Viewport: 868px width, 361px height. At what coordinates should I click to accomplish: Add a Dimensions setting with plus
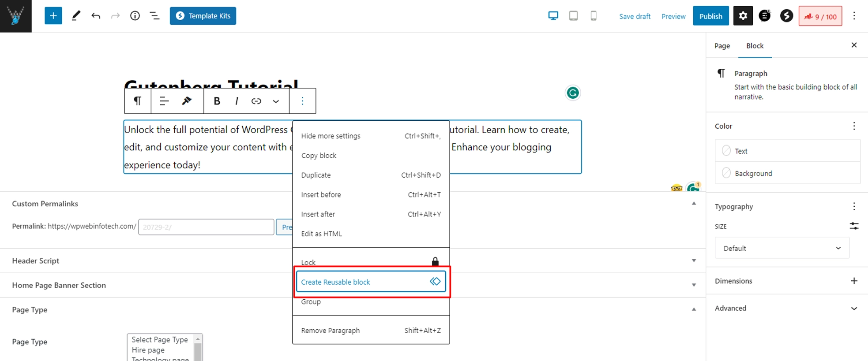(x=854, y=281)
